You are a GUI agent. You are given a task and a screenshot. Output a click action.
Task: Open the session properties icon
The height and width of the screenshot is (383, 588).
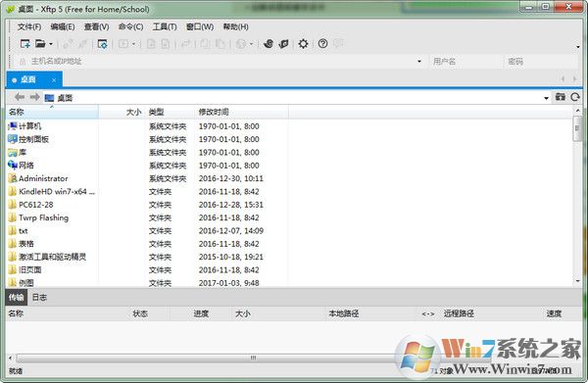[102, 44]
